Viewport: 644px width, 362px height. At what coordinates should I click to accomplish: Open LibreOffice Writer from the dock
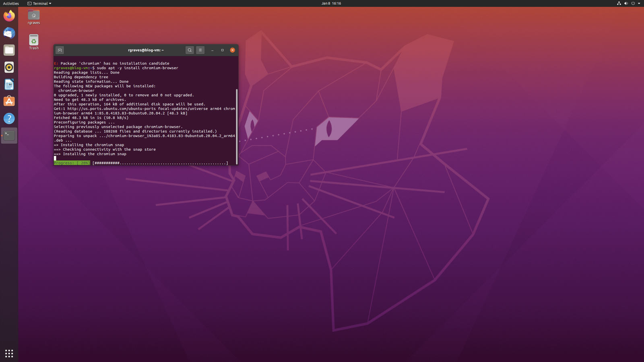9,84
